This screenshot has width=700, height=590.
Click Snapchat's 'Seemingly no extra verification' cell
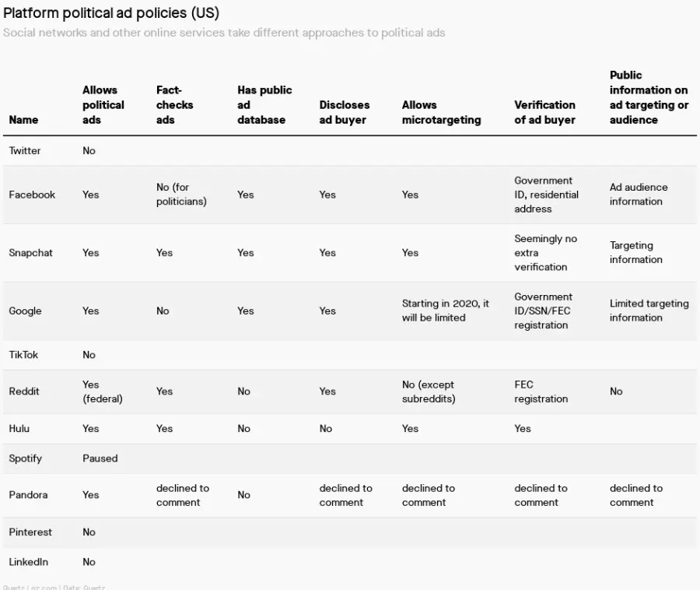tap(545, 253)
